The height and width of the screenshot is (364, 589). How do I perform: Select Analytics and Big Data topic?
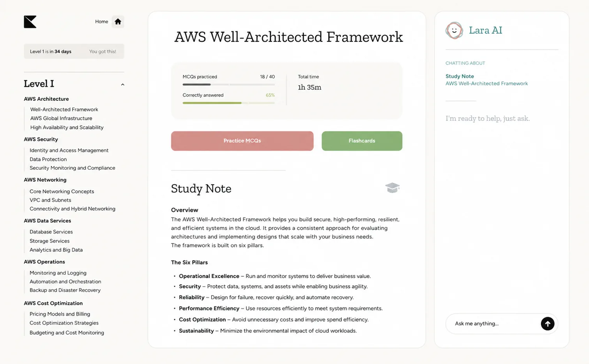point(56,250)
